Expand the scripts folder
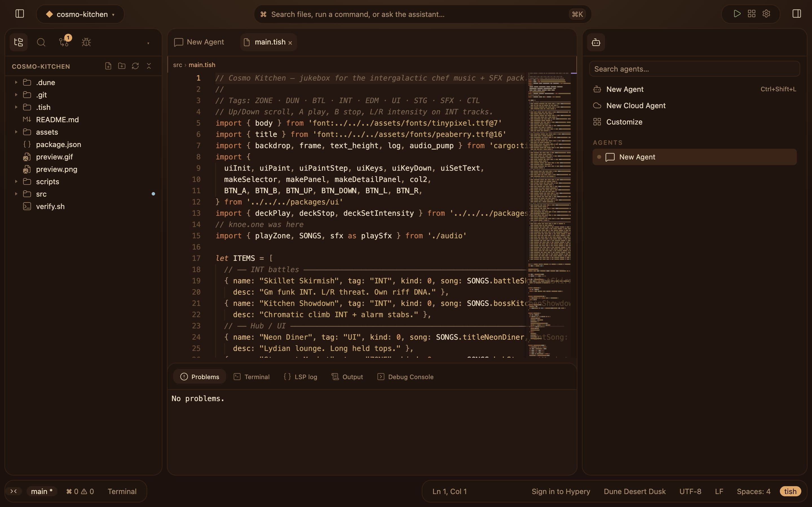Image resolution: width=812 pixels, height=507 pixels. (x=48, y=182)
